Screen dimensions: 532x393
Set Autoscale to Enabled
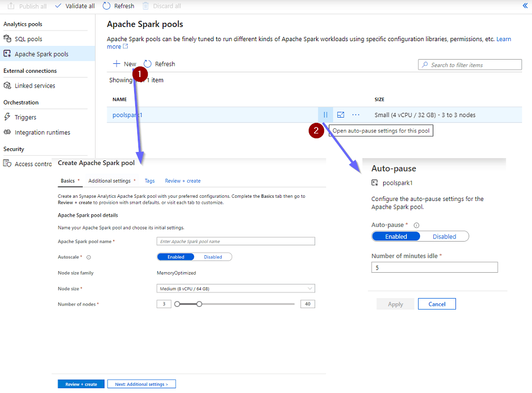(176, 257)
